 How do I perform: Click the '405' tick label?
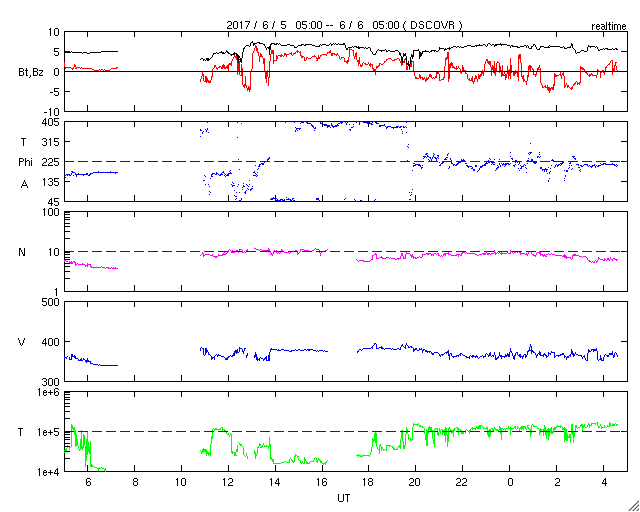coord(51,122)
